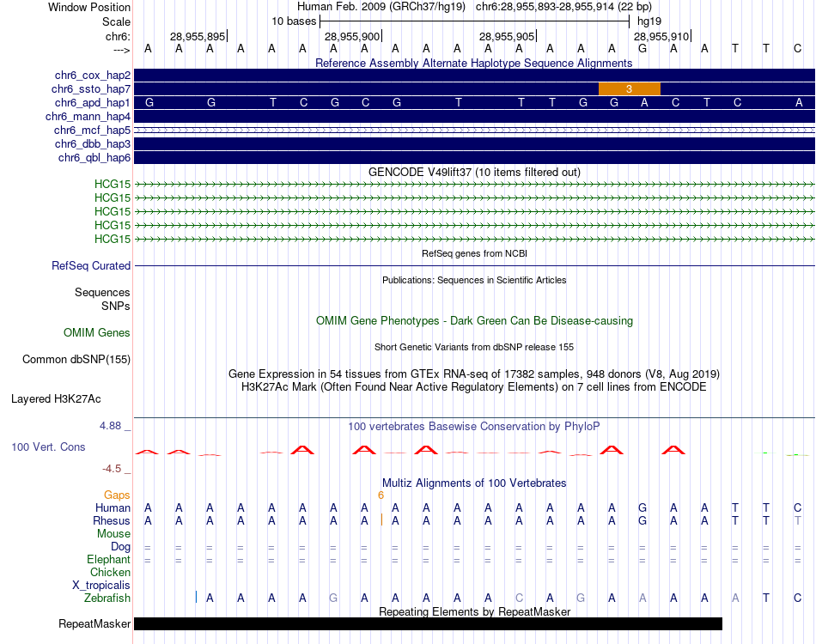Select the Mouse alignment row label

[x=113, y=534]
